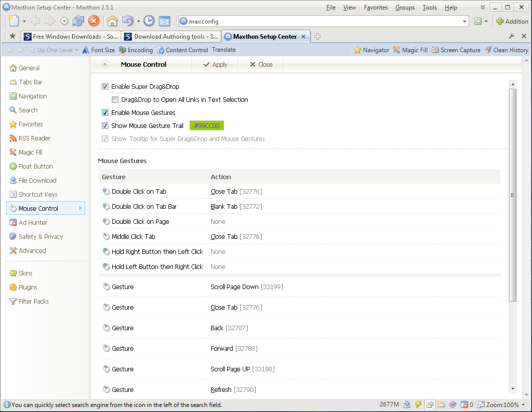Screen dimensions: 532x412
Task: Open the View menu
Action: 349,8
